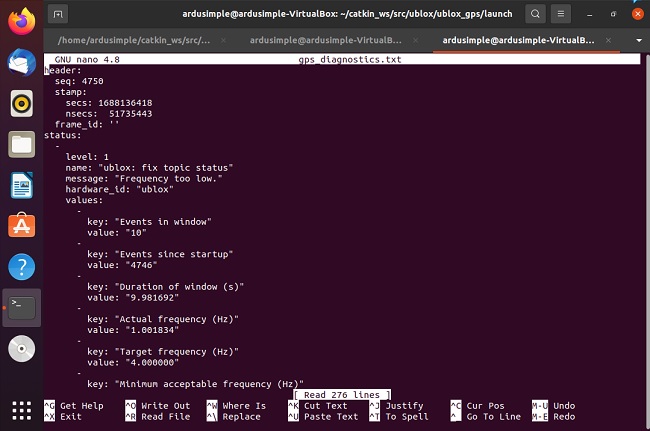
Task: Launch Thunderbird Mail from the dock
Action: pos(21,62)
